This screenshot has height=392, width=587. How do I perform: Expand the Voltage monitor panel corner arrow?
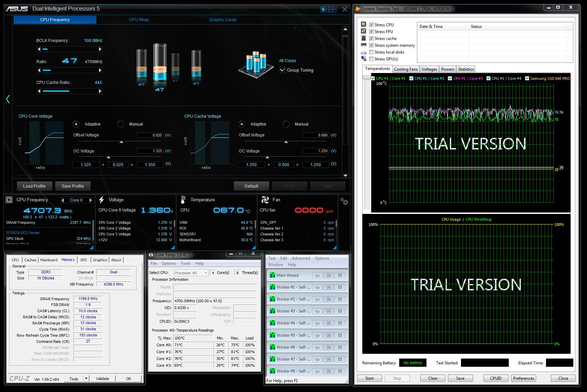click(x=172, y=248)
